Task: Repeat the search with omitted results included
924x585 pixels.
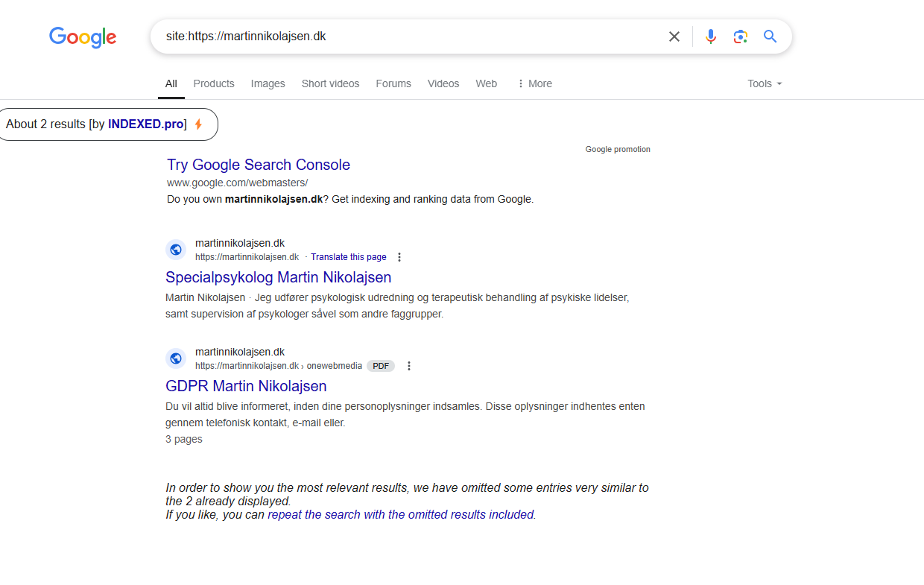Action: [401, 514]
